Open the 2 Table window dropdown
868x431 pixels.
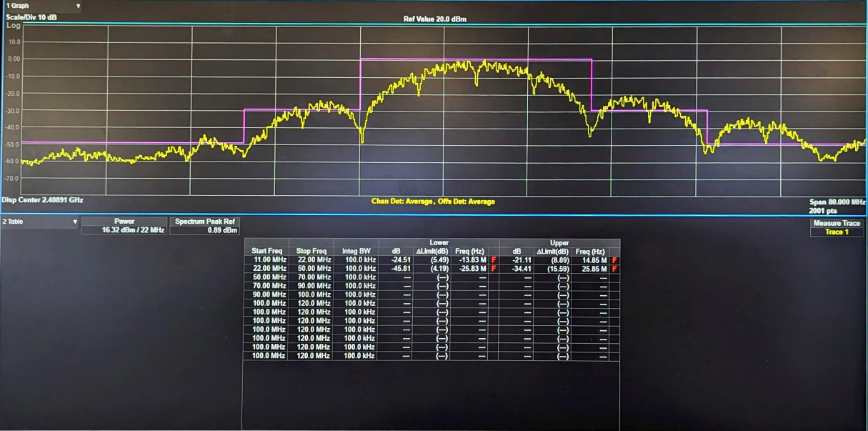[x=75, y=222]
